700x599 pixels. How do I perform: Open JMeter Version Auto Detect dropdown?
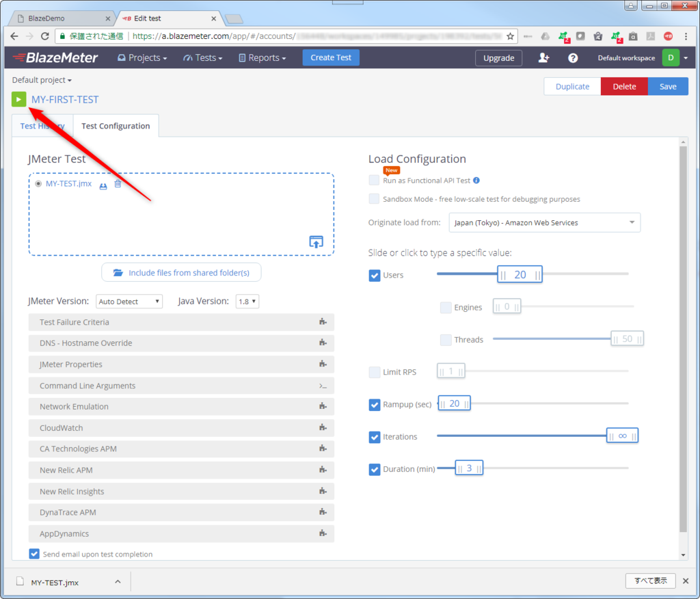coord(129,302)
